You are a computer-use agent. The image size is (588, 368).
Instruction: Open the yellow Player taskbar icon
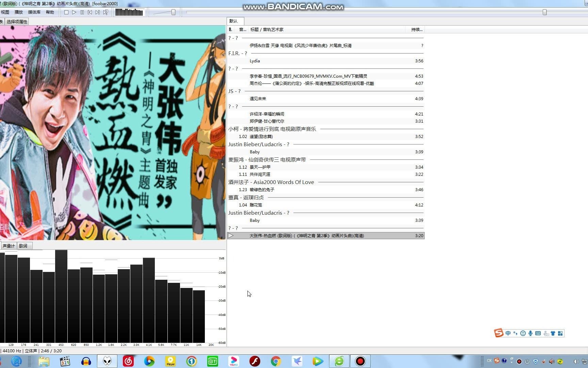(x=170, y=361)
